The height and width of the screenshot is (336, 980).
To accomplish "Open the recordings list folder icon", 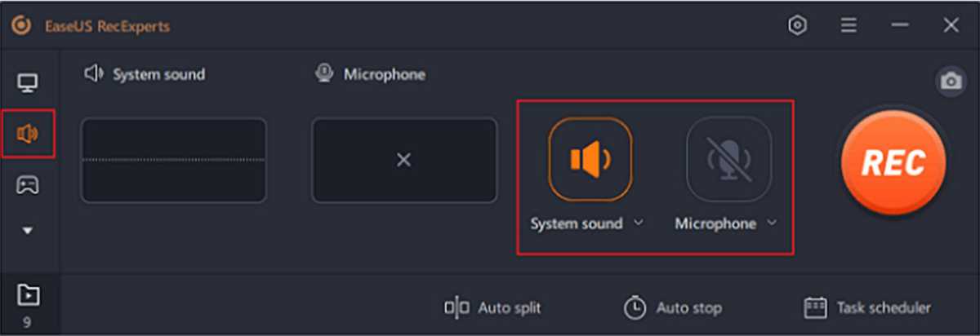I will [x=28, y=294].
